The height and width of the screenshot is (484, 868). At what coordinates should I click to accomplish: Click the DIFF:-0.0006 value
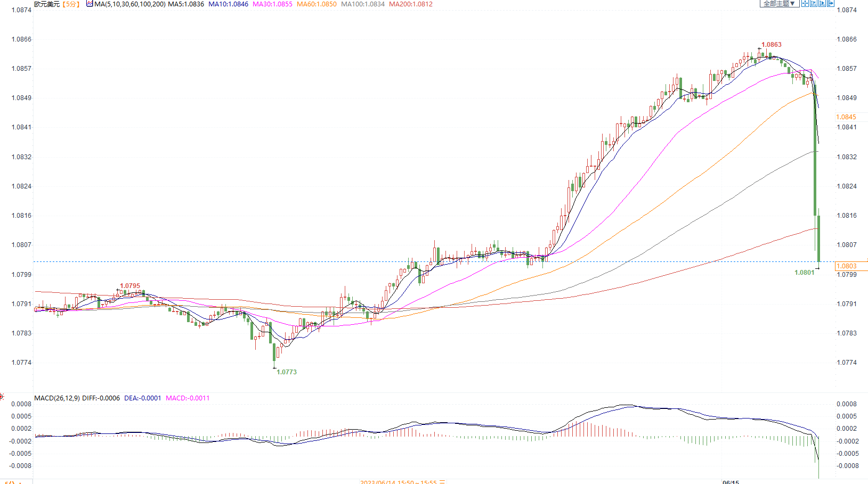(x=101, y=398)
